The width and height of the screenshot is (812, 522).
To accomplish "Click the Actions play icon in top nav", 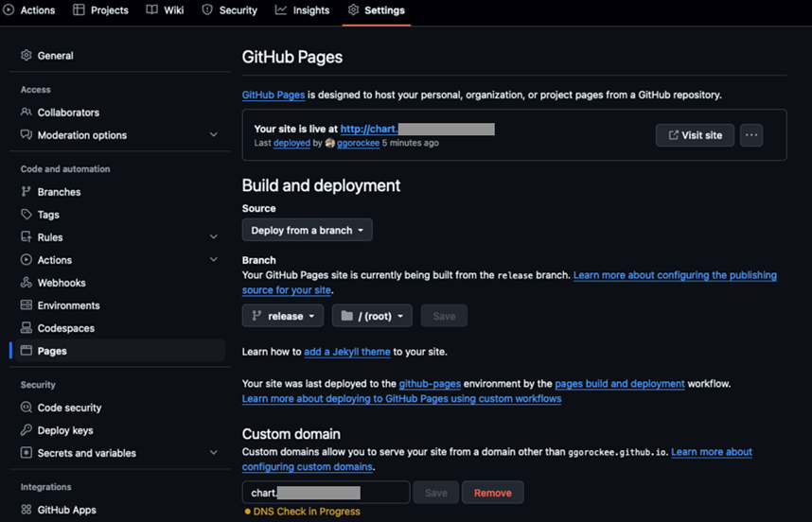I will click(9, 9).
